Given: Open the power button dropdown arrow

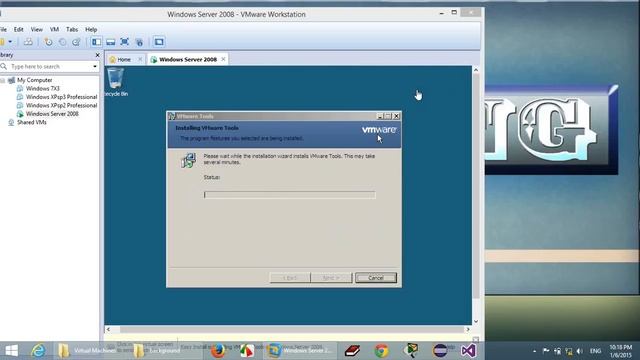Looking at the screenshot, I should [x=10, y=42].
